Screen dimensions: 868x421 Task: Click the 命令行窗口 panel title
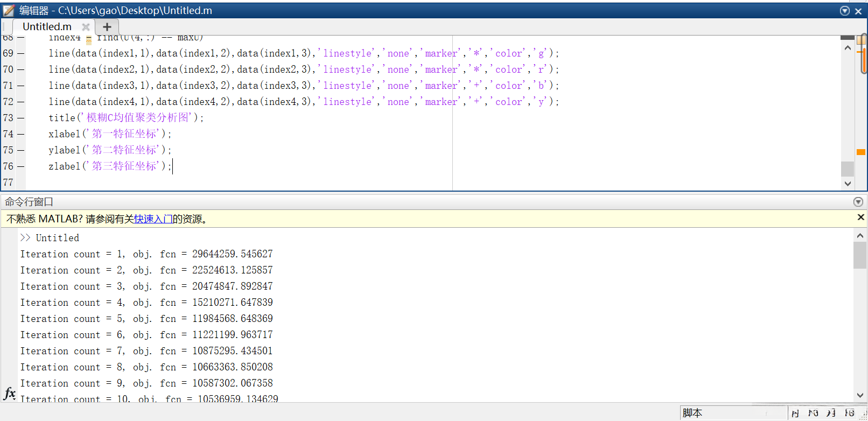click(29, 202)
